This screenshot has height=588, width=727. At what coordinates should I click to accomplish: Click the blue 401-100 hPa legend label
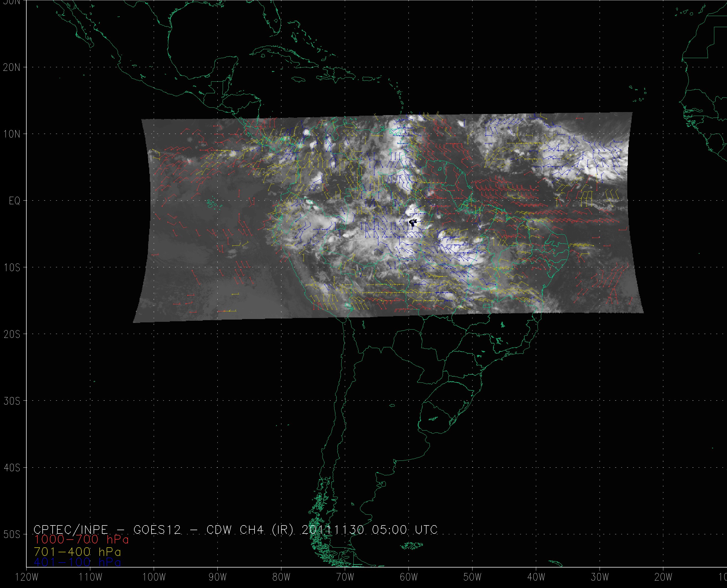(x=77, y=562)
